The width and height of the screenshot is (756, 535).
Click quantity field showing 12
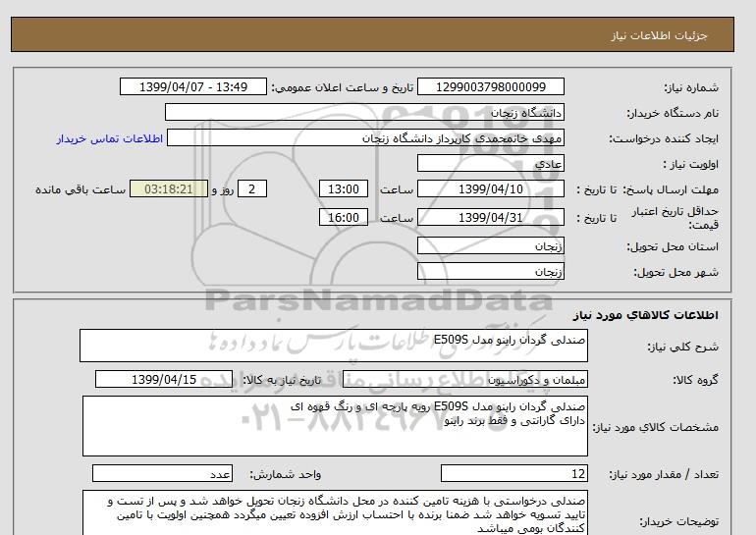click(x=513, y=474)
